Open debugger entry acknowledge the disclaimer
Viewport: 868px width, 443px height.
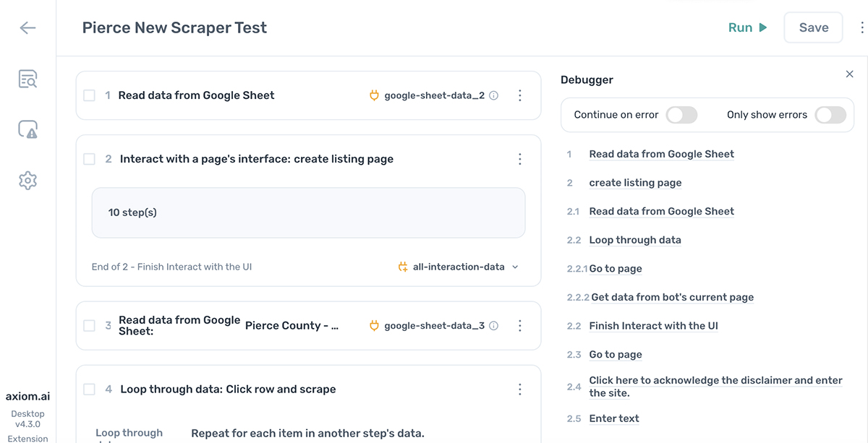[715, 387]
